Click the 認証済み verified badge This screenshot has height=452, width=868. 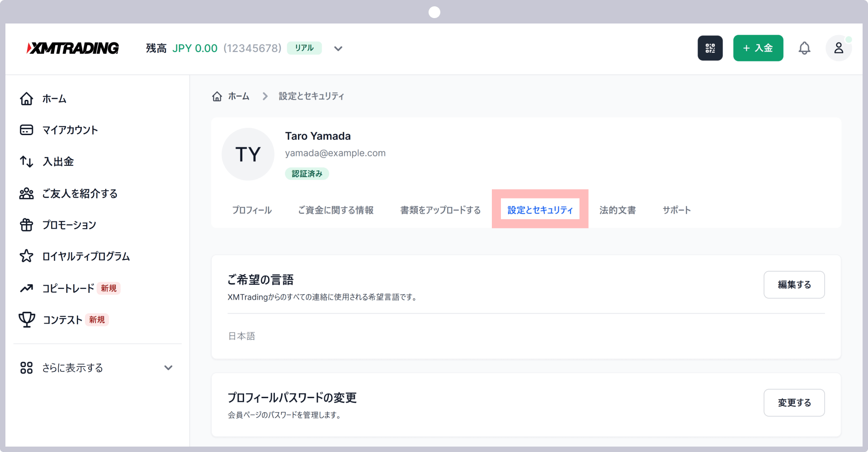pyautogui.click(x=307, y=174)
